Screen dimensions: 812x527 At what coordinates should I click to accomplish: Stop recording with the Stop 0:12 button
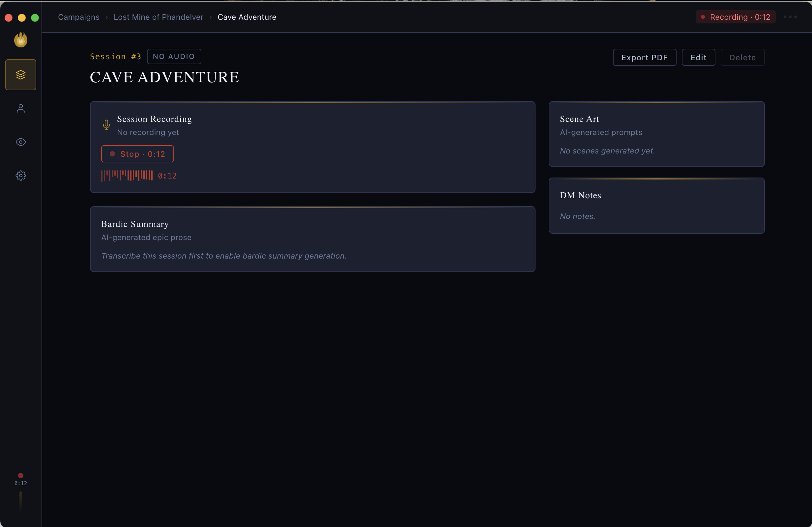[137, 154]
